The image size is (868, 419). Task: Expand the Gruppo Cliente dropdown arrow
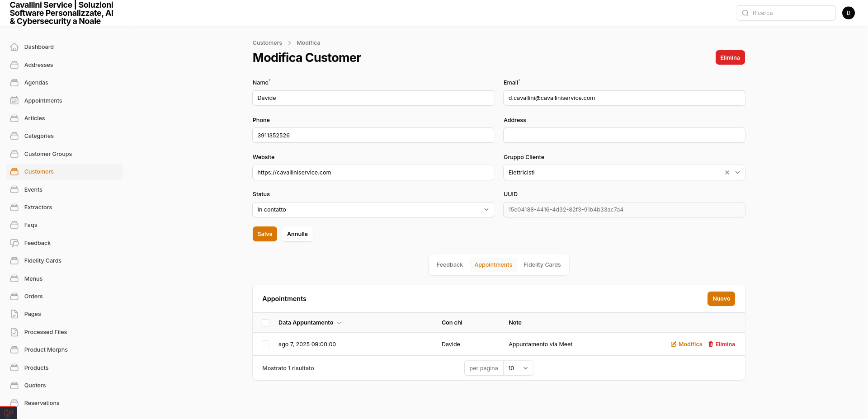coord(737,173)
